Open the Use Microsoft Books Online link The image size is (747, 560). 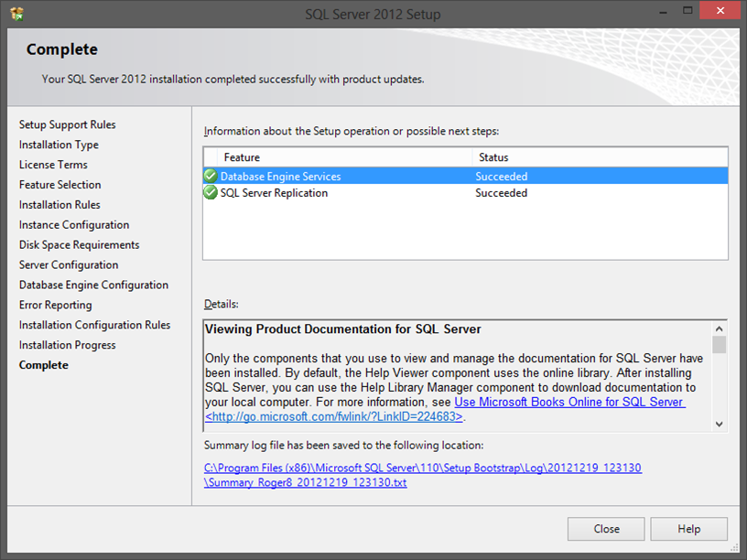[569, 402]
